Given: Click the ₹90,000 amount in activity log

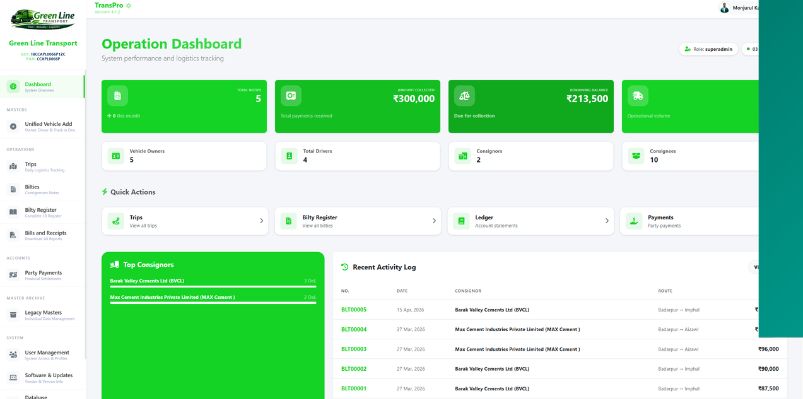Looking at the screenshot, I should [x=768, y=369].
